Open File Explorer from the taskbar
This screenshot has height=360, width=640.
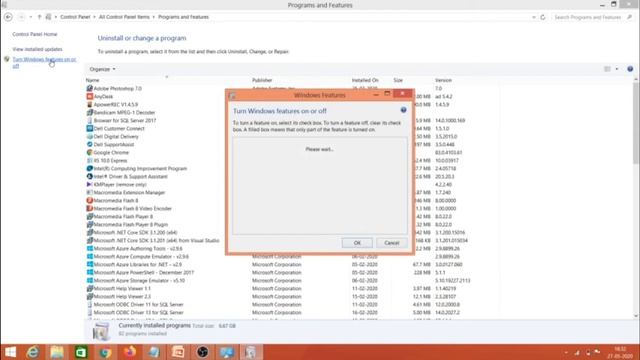[57, 352]
